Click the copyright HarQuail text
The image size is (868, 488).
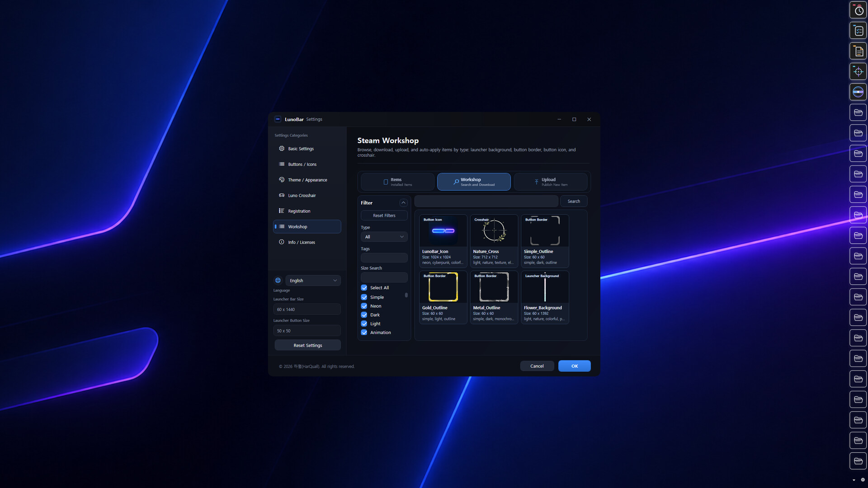[316, 366]
